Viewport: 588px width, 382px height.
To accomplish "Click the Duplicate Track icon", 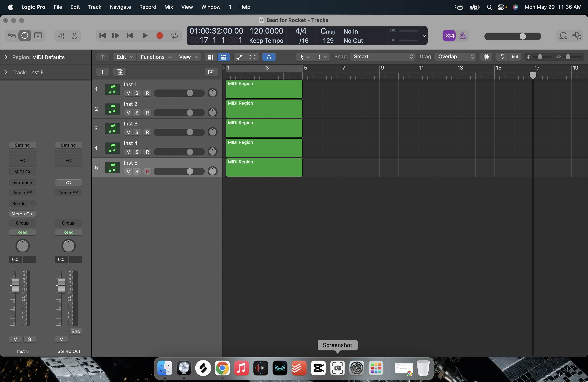I will tap(120, 72).
